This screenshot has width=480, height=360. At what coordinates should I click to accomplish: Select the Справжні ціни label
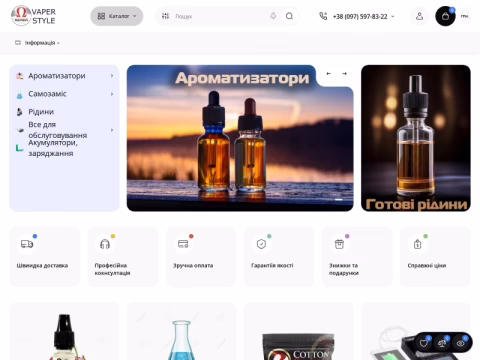427,266
